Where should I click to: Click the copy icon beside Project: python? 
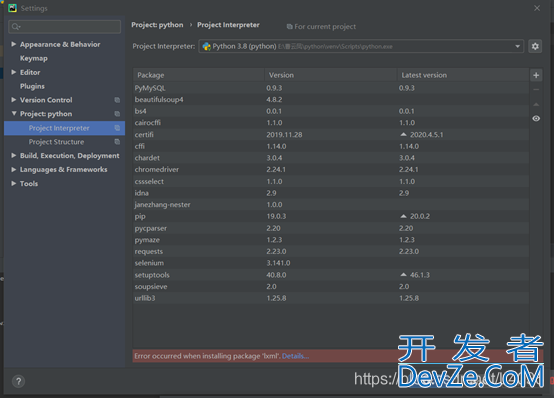(x=117, y=114)
